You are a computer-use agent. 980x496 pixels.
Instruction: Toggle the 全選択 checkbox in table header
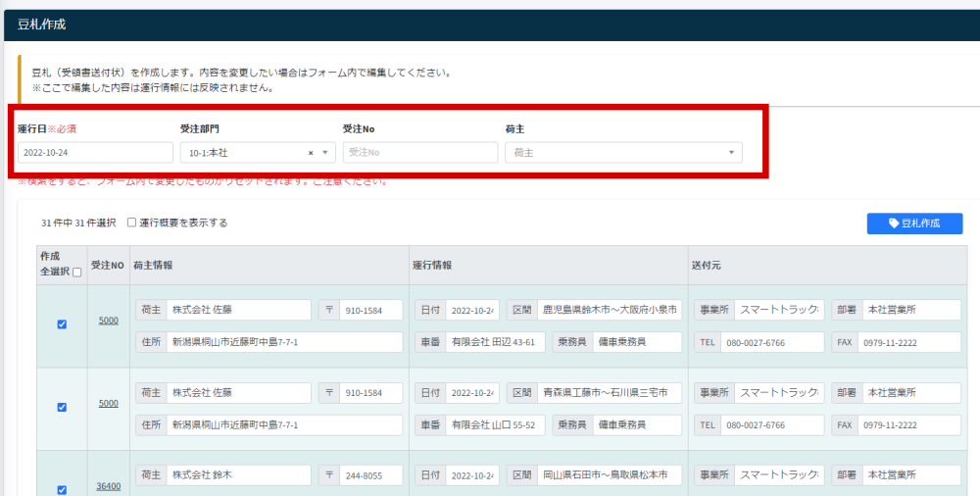point(76,273)
